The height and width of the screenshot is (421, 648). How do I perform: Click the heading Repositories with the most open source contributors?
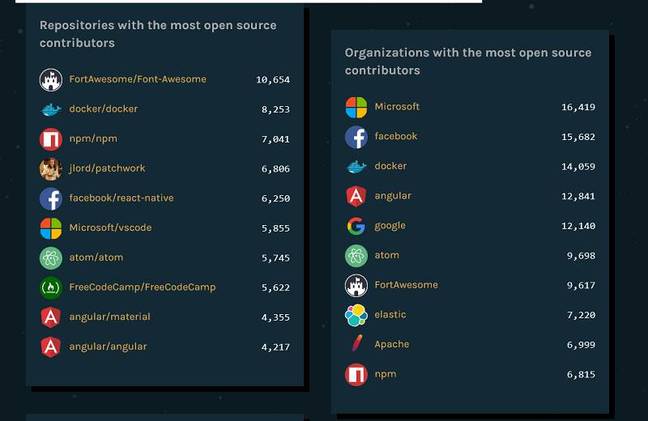[x=158, y=34]
